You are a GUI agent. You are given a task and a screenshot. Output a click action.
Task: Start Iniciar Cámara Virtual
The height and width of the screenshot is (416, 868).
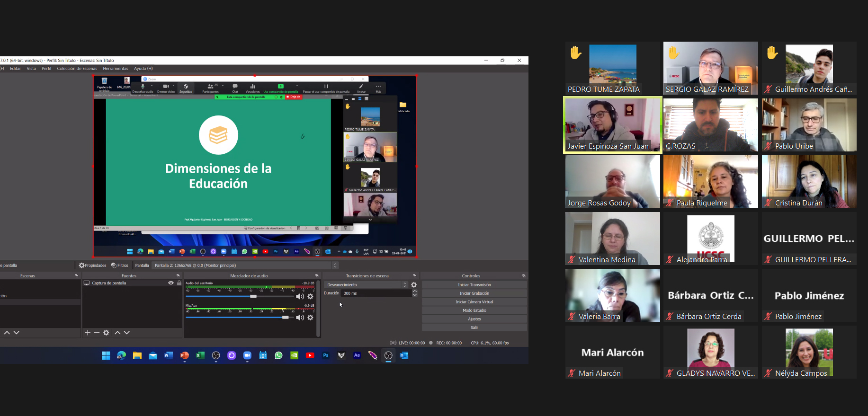click(474, 302)
